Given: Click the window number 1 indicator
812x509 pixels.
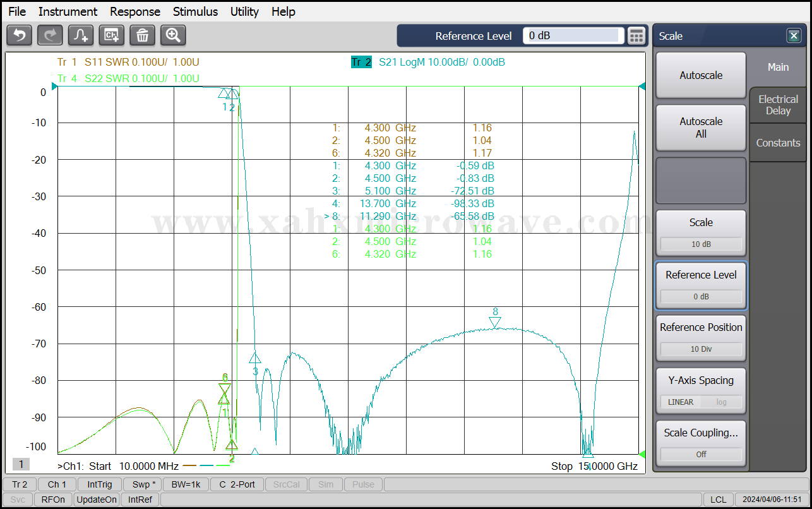Looking at the screenshot, I should tap(21, 465).
